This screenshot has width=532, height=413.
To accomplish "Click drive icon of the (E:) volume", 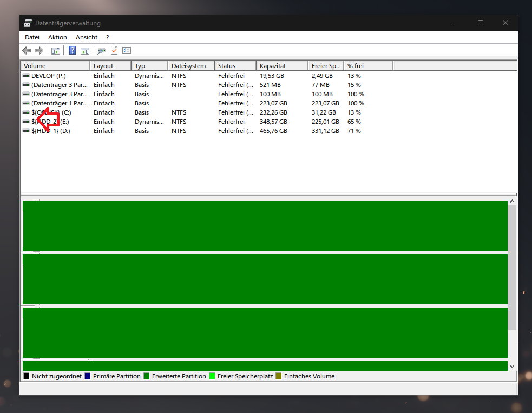I will [26, 121].
